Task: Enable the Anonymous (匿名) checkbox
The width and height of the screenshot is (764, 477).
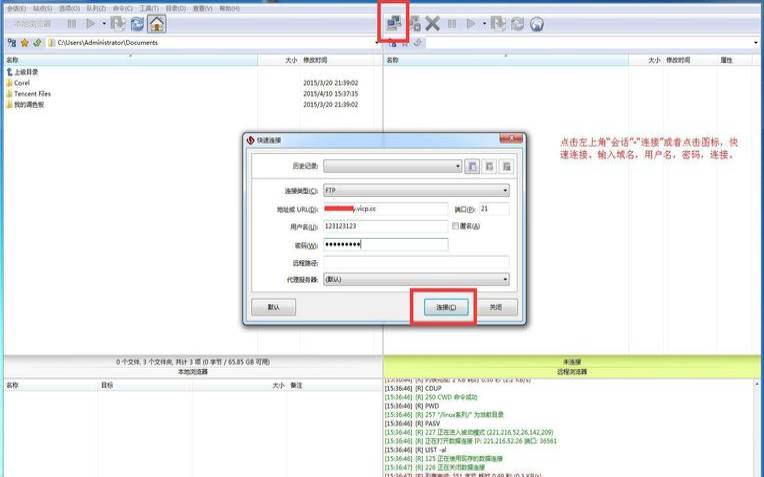Action: 455,226
